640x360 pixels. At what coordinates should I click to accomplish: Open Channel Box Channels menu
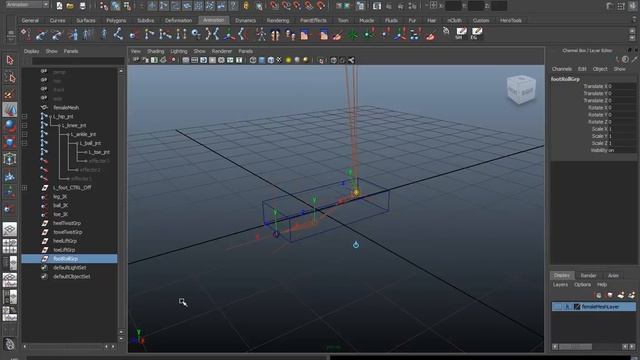[562, 69]
